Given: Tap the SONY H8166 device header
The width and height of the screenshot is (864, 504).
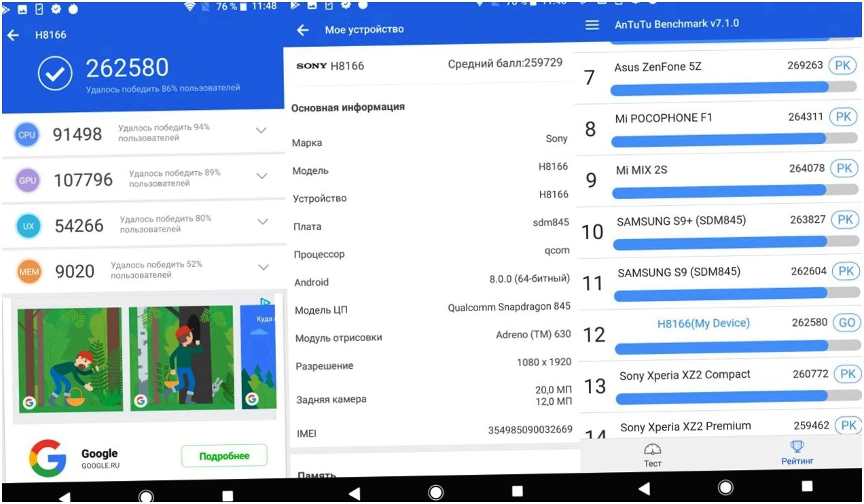Looking at the screenshot, I should [330, 66].
